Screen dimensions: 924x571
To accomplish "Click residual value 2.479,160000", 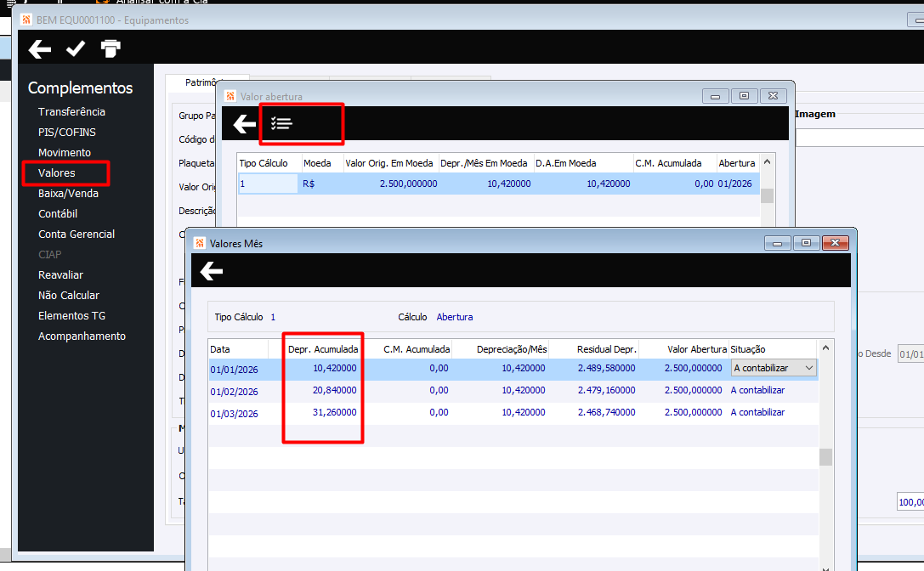I will pyautogui.click(x=606, y=390).
